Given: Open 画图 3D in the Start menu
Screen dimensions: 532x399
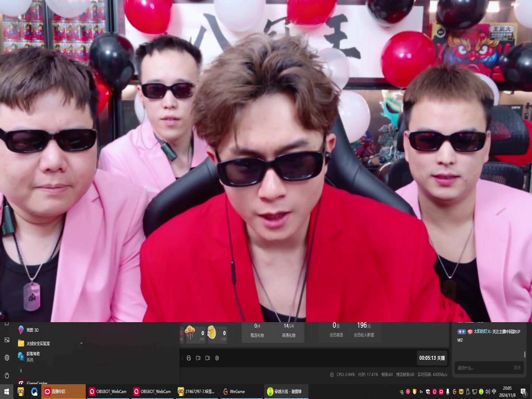Looking at the screenshot, I should tap(29, 330).
